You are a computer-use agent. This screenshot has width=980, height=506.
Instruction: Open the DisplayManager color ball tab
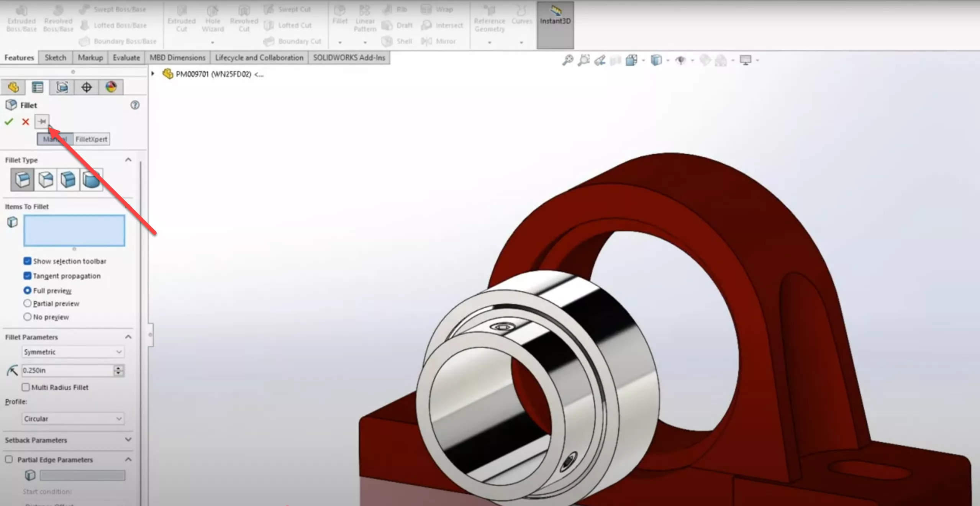[111, 87]
